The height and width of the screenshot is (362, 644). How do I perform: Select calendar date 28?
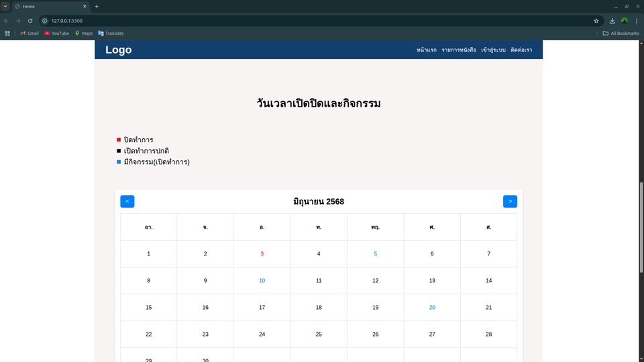[489, 334]
